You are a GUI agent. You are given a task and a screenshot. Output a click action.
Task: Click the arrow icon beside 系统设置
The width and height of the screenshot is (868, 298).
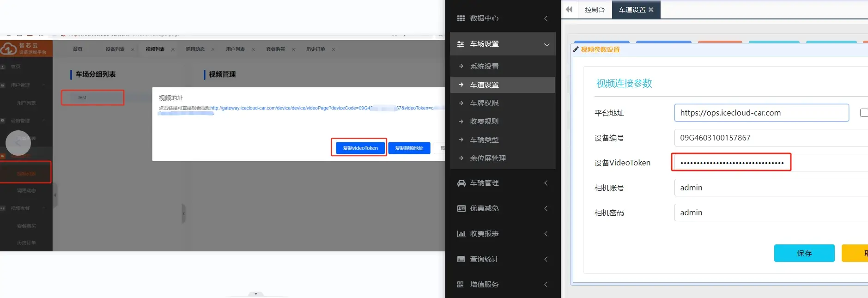pos(461,66)
